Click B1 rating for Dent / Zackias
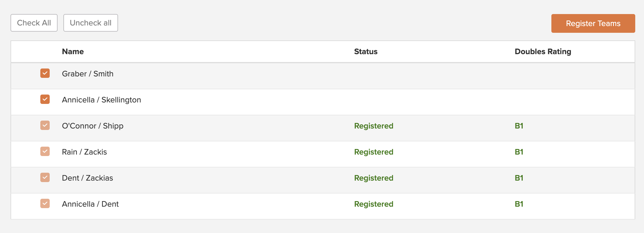This screenshot has width=644, height=233. pyautogui.click(x=519, y=178)
